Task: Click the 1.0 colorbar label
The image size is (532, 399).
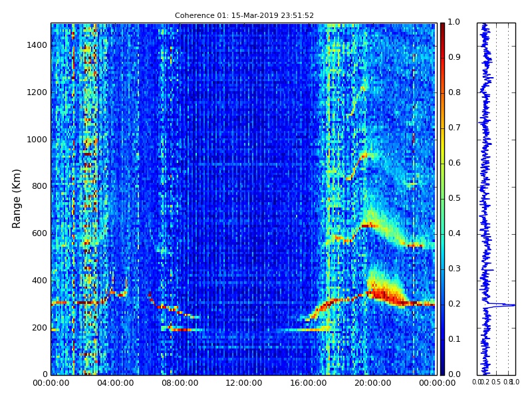Action: 454,22
